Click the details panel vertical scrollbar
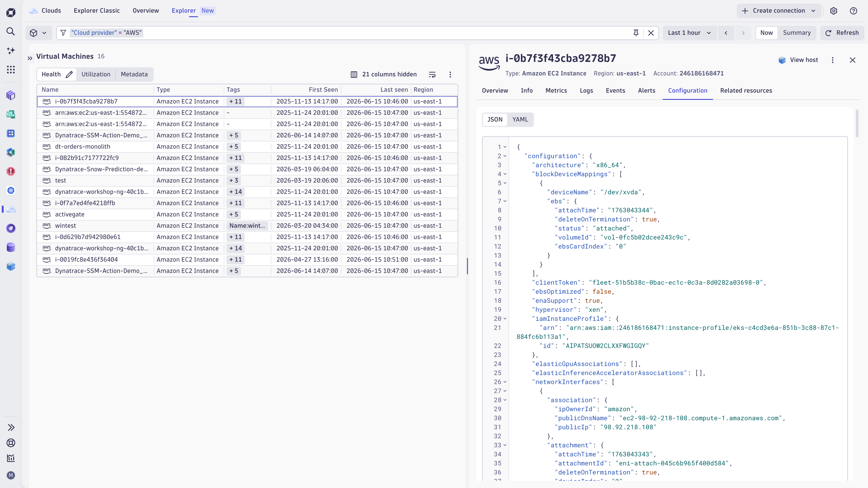The width and height of the screenshot is (868, 488). tap(857, 123)
